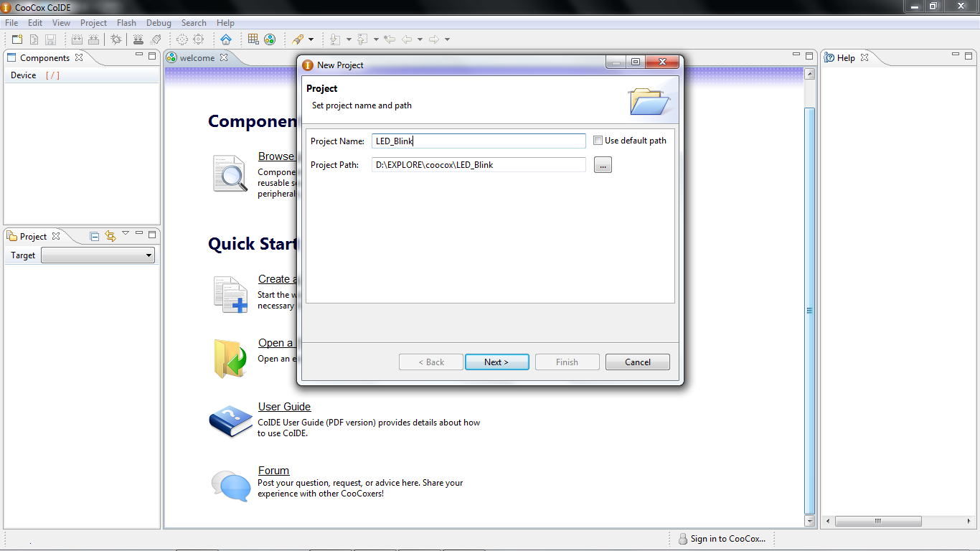Close the Help panel tab
This screenshot has height=551, width=980.
[x=864, y=58]
